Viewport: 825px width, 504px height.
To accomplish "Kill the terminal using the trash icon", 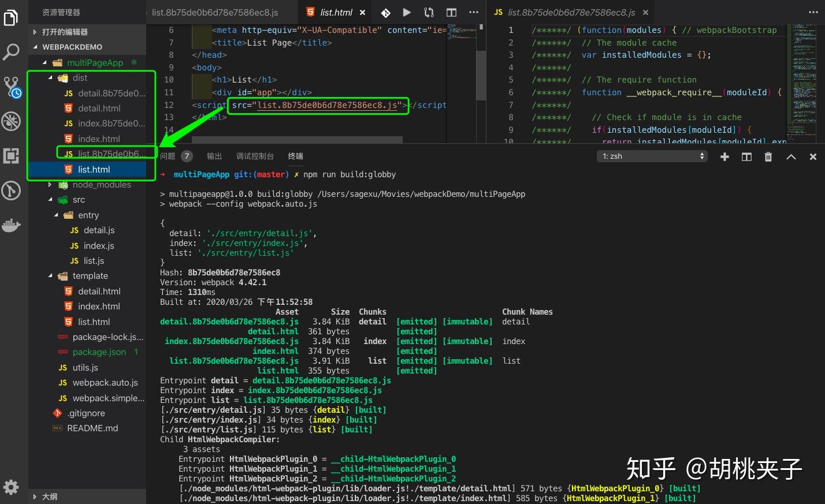I will click(768, 156).
